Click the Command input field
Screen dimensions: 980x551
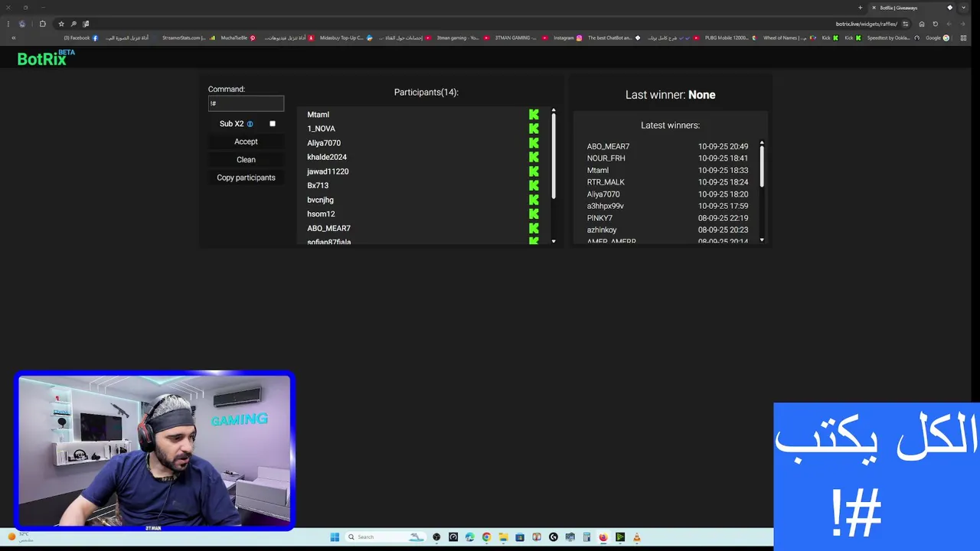coord(246,103)
